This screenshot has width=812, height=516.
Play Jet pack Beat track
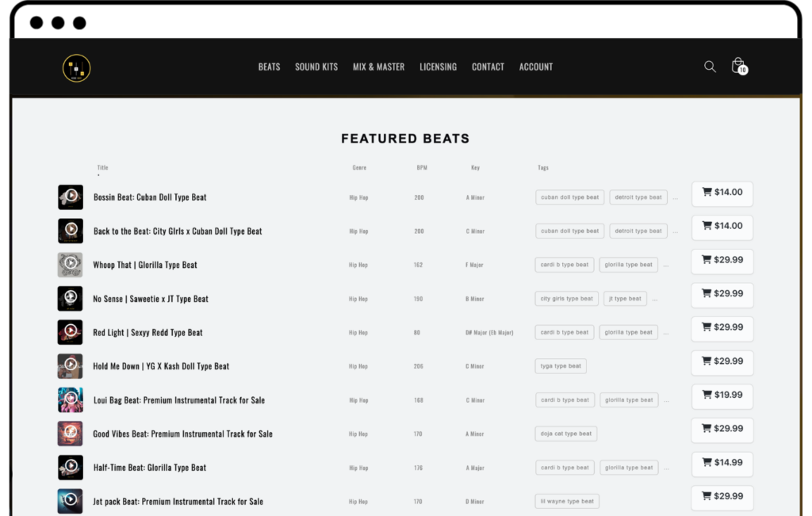70,501
